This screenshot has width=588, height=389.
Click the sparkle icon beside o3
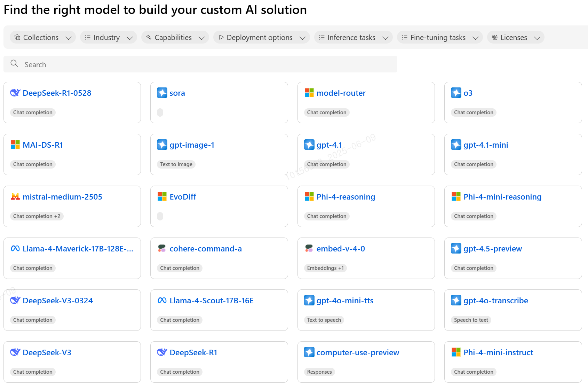(456, 93)
